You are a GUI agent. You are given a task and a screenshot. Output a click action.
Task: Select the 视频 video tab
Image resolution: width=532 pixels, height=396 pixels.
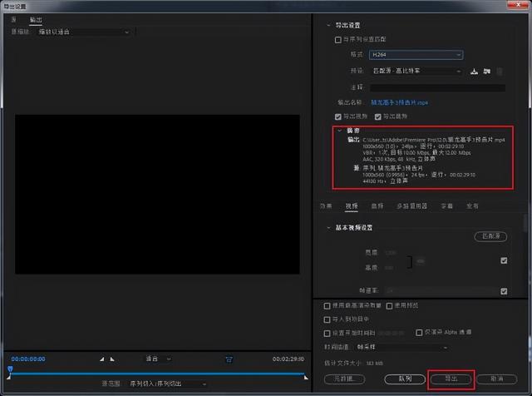point(352,206)
